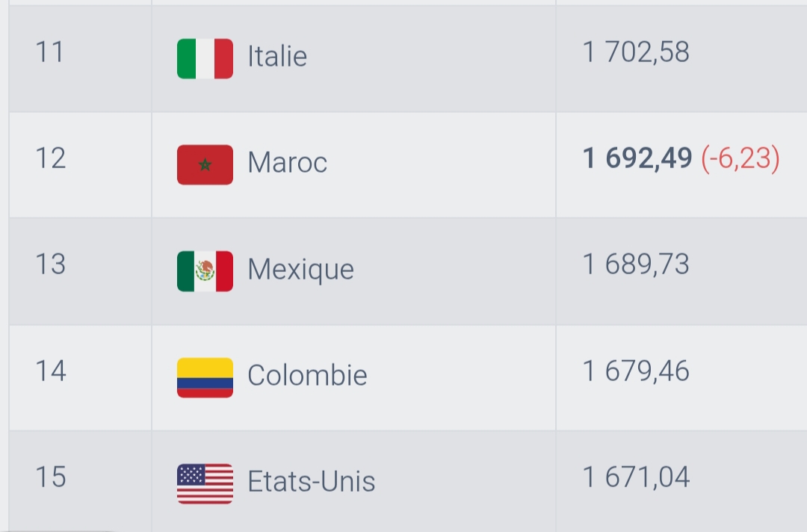Click rank number 12
The height and width of the screenshot is (532, 807).
[x=50, y=158]
